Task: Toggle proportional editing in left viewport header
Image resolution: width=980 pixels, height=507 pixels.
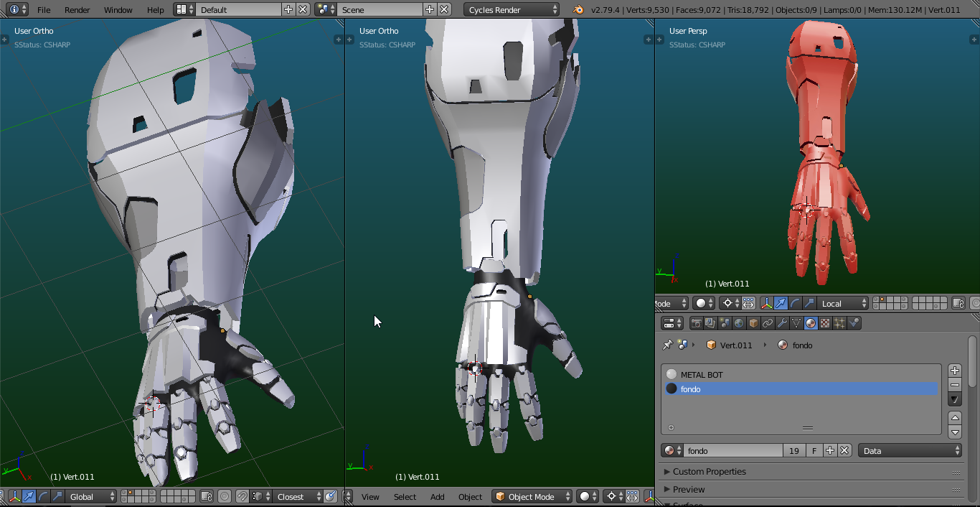Action: click(225, 496)
